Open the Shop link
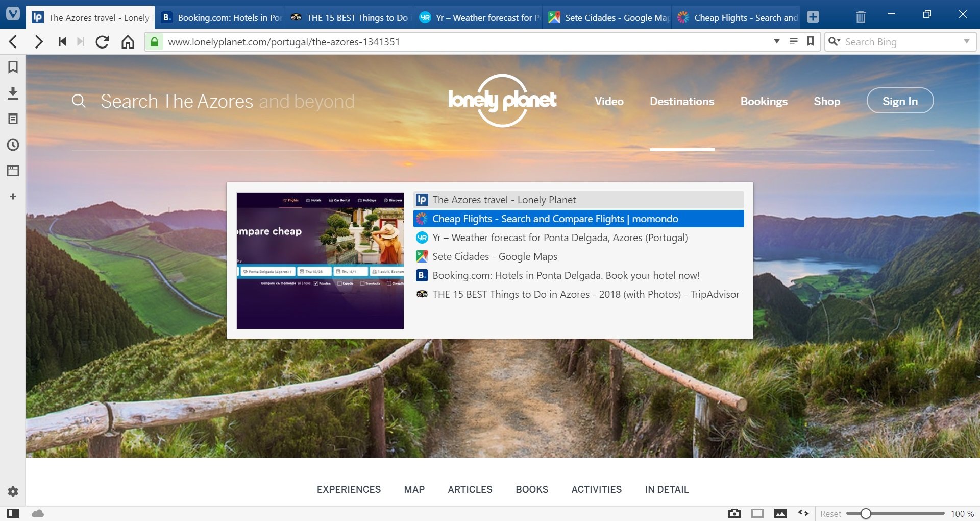Viewport: 980px width, 521px height. tap(827, 101)
